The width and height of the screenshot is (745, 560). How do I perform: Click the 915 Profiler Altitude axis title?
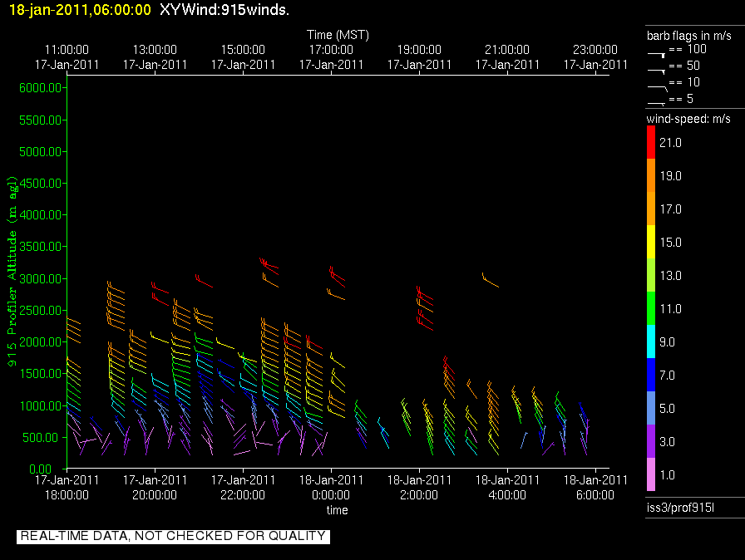point(12,271)
